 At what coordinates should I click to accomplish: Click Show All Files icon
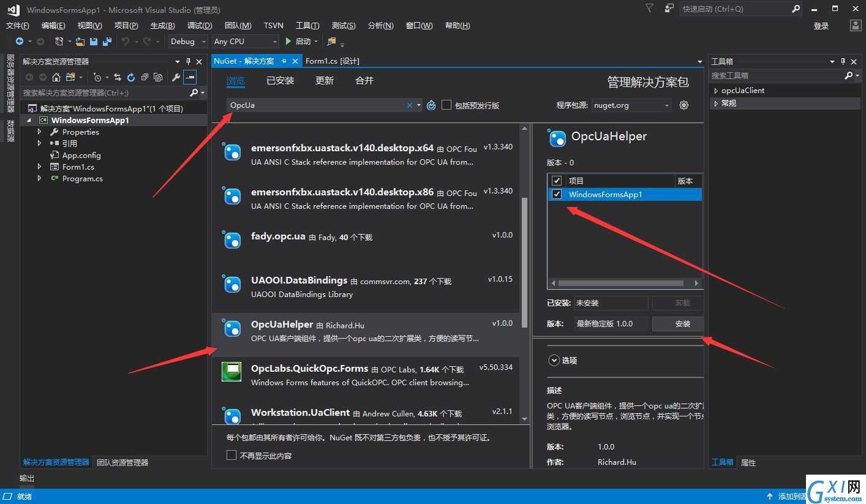click(158, 77)
